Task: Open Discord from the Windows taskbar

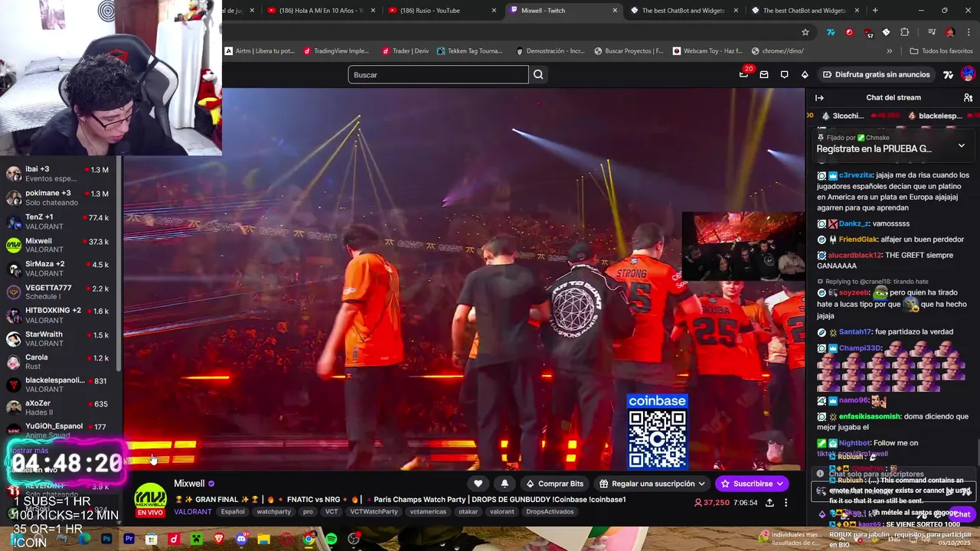Action: tap(242, 540)
